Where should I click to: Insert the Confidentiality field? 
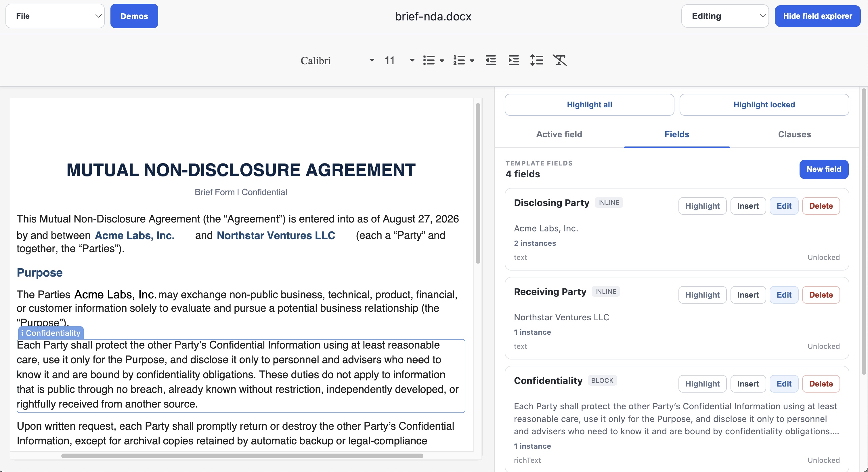748,384
